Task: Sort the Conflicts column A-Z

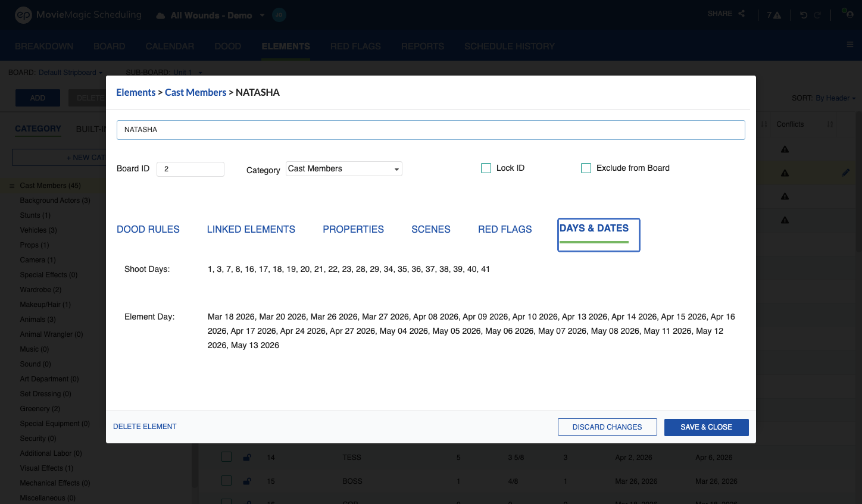Action: click(830, 124)
